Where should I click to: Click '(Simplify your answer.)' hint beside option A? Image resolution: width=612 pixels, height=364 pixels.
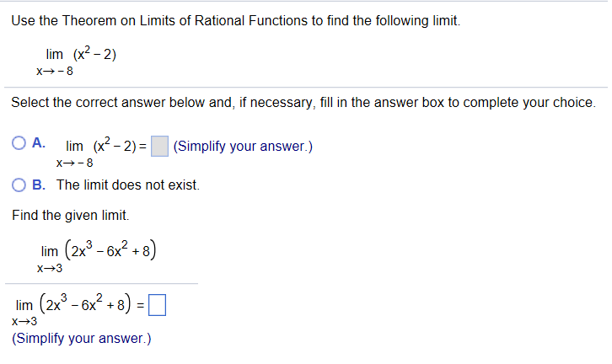pyautogui.click(x=243, y=146)
